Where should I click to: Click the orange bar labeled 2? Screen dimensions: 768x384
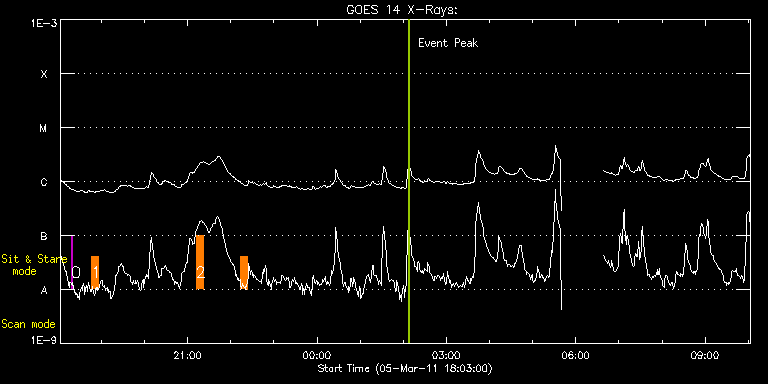pyautogui.click(x=200, y=263)
